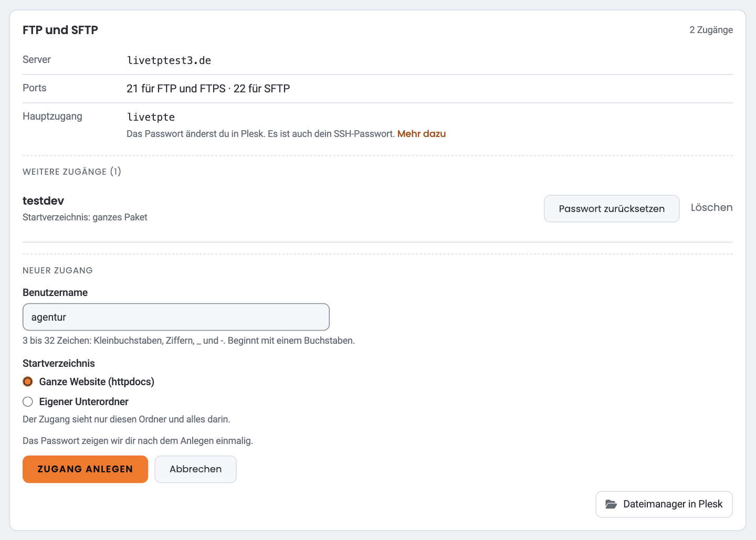Click the folder icon in Dateimanager button
756x540 pixels.
coord(611,504)
